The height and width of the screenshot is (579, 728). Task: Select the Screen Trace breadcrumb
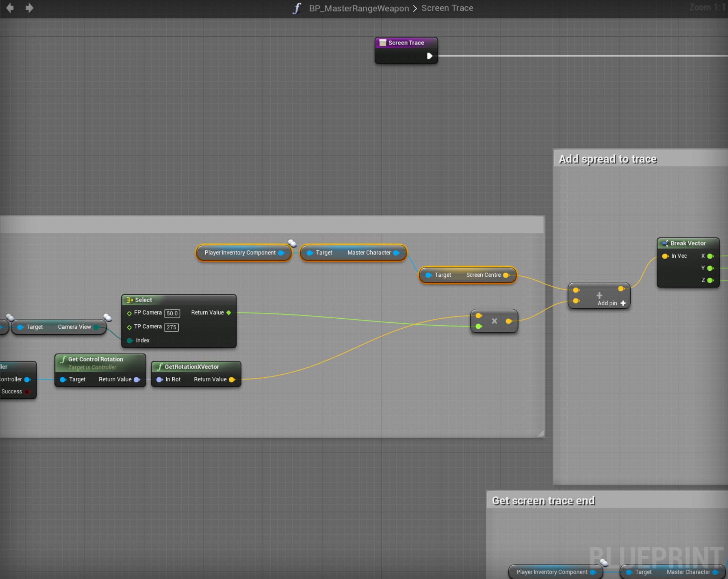coord(447,8)
